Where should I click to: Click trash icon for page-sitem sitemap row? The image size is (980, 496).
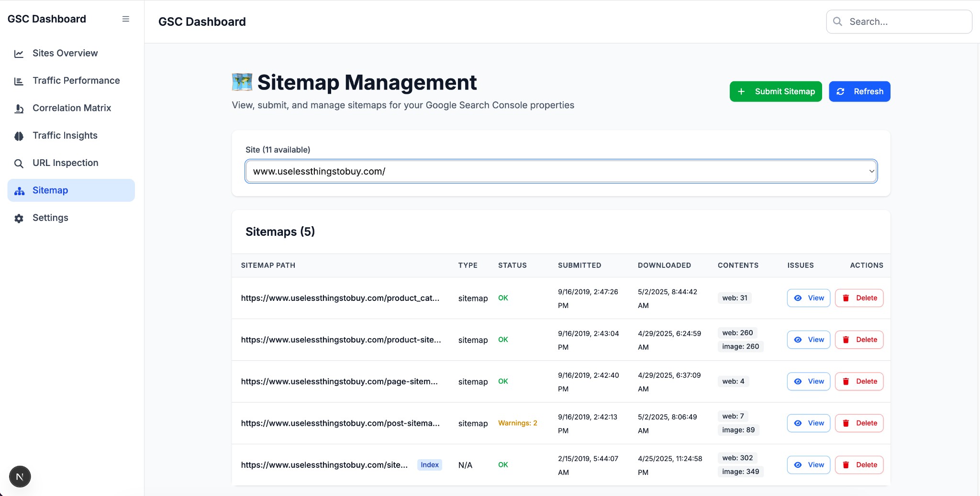[846, 381]
